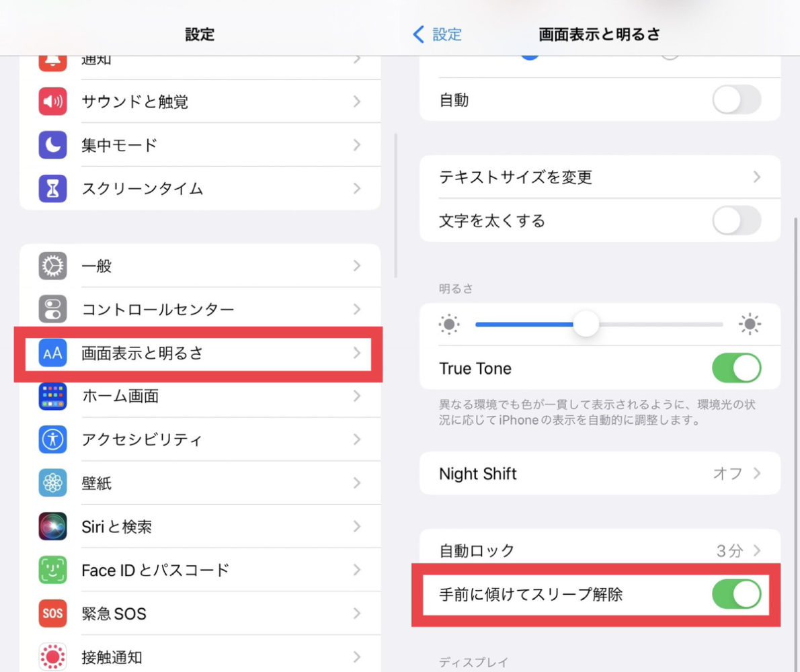Turn off the True Tone switch
Viewport: 800px width, 672px height.
736,368
